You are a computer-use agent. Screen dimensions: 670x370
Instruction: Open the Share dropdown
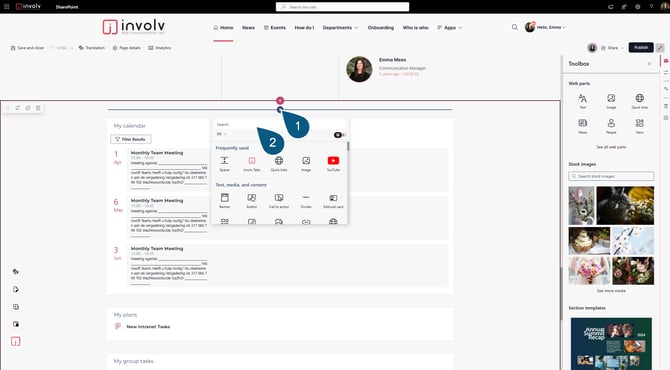tap(612, 48)
